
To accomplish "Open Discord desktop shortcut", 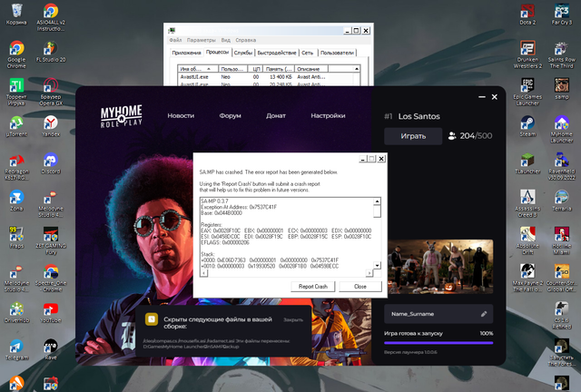I will click(51, 163).
